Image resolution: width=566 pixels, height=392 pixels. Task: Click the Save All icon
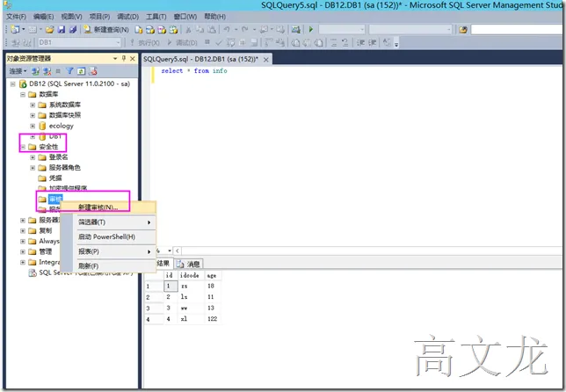(73, 29)
